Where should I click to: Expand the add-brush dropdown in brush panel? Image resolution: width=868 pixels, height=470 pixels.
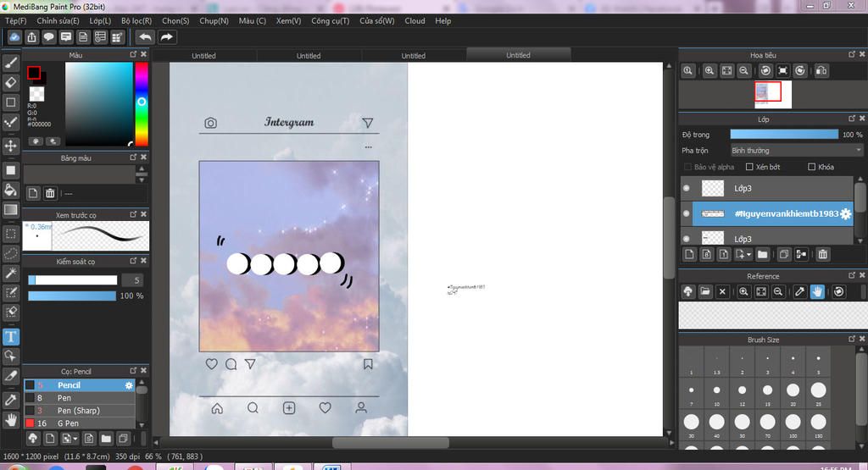coord(75,439)
